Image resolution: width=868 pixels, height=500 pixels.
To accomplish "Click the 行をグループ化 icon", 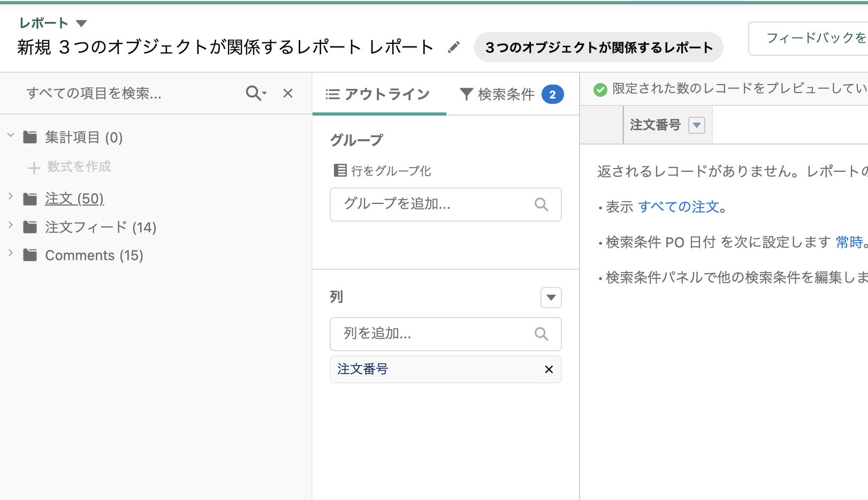I will [x=339, y=170].
